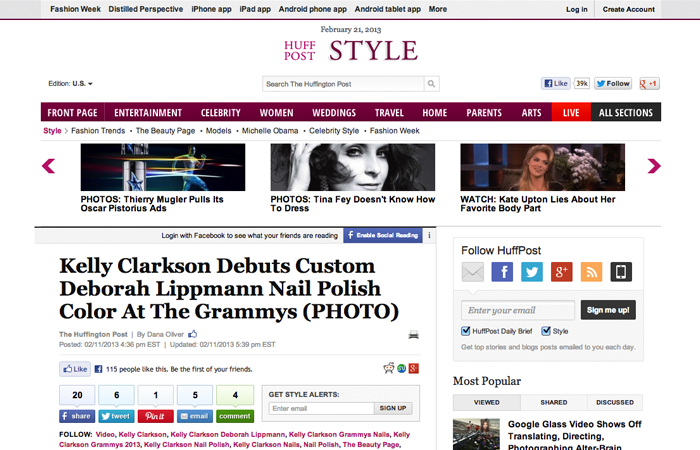The height and width of the screenshot is (450, 700).
Task: Open the RSS feed icon
Action: point(591,272)
